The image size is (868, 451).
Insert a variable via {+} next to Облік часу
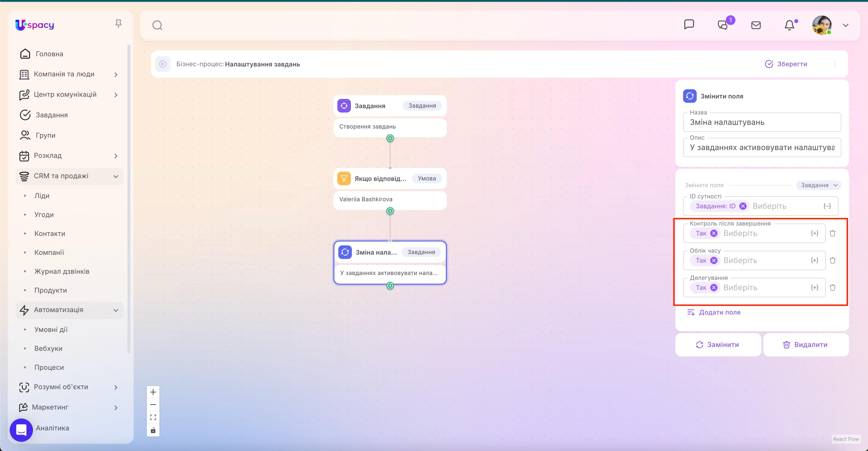(815, 260)
